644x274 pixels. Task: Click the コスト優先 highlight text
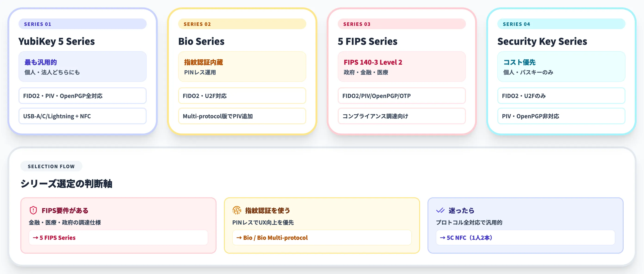519,62
